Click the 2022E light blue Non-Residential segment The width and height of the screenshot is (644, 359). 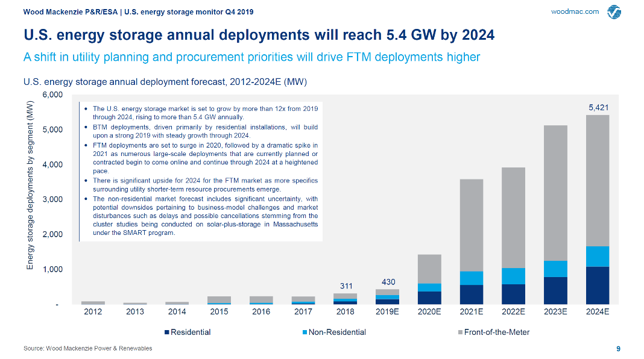tap(513, 276)
